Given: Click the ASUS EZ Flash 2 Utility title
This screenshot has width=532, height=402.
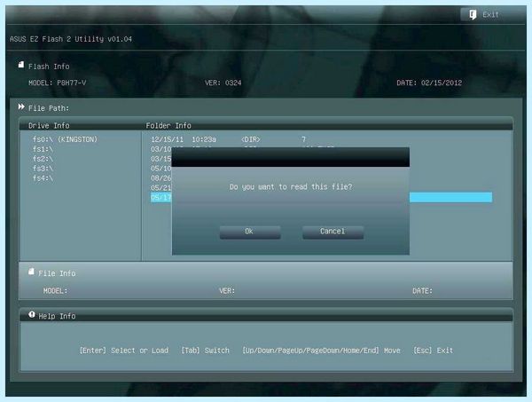Looking at the screenshot, I should pos(71,39).
